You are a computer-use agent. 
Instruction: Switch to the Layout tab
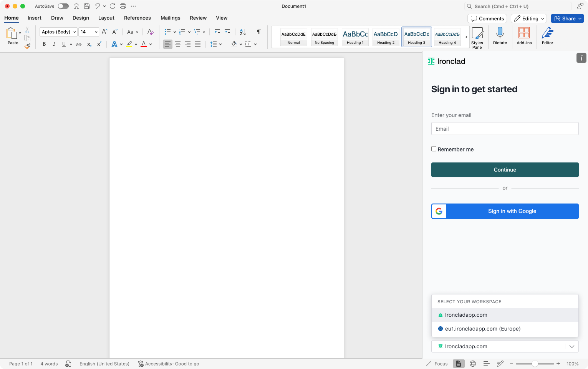(x=106, y=18)
